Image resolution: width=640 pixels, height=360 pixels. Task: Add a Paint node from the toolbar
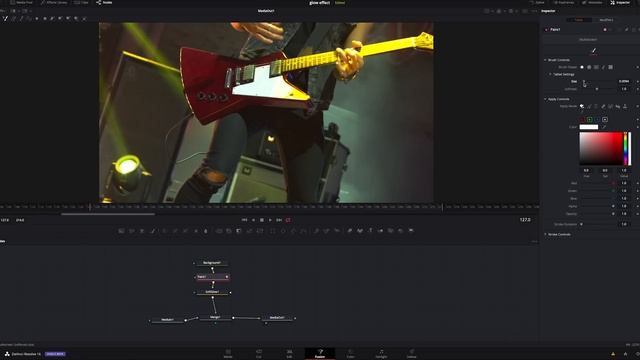click(x=153, y=231)
